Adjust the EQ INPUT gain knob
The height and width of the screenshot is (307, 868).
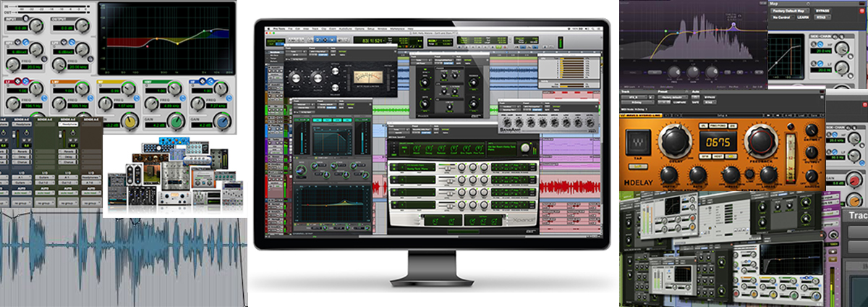click(37, 25)
